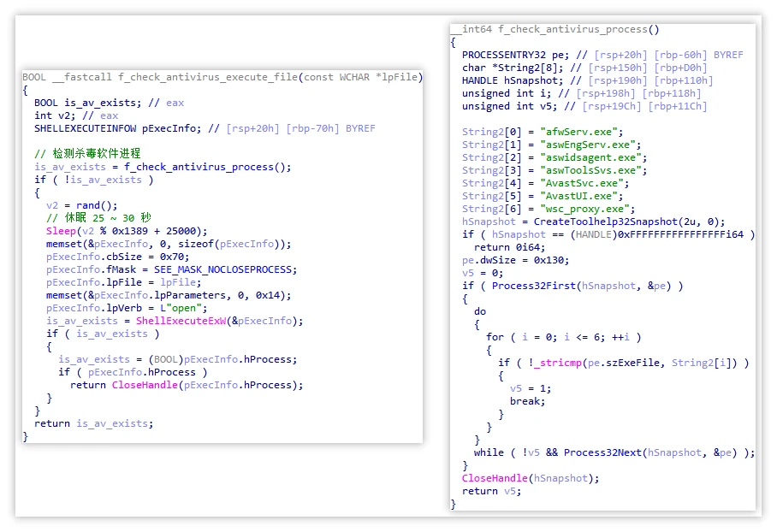Click 'return is_av_exists;' line

tap(93, 423)
